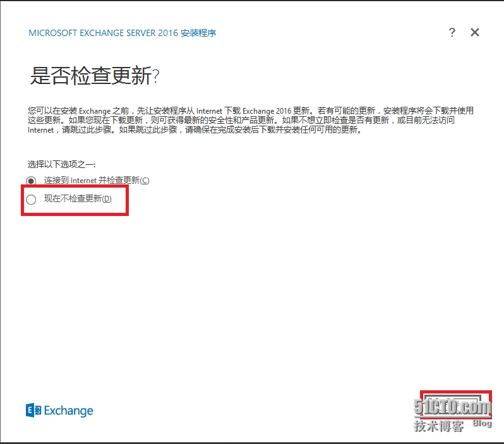The image size is (504, 444).
Task: Open help with the question mark icon
Action: [x=452, y=32]
